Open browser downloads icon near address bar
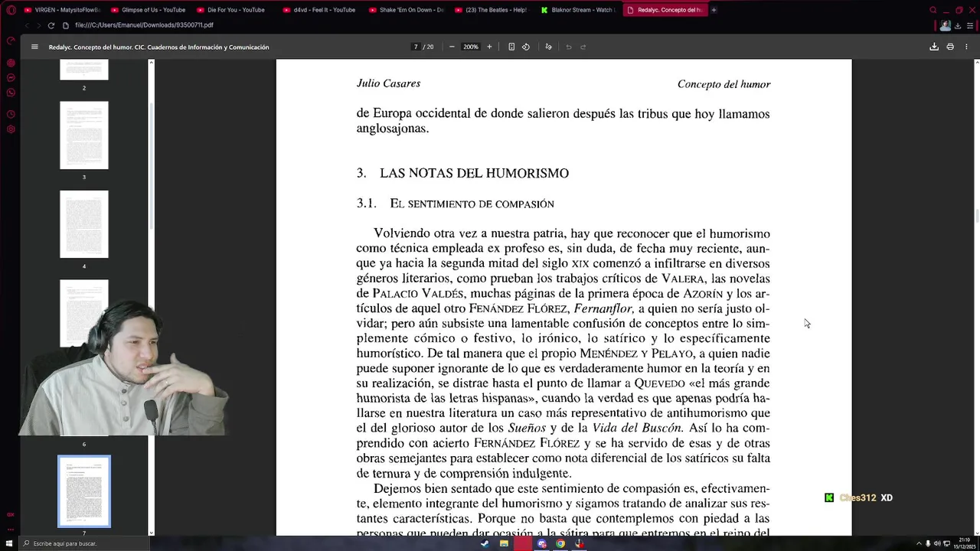980x551 pixels. coord(958,25)
